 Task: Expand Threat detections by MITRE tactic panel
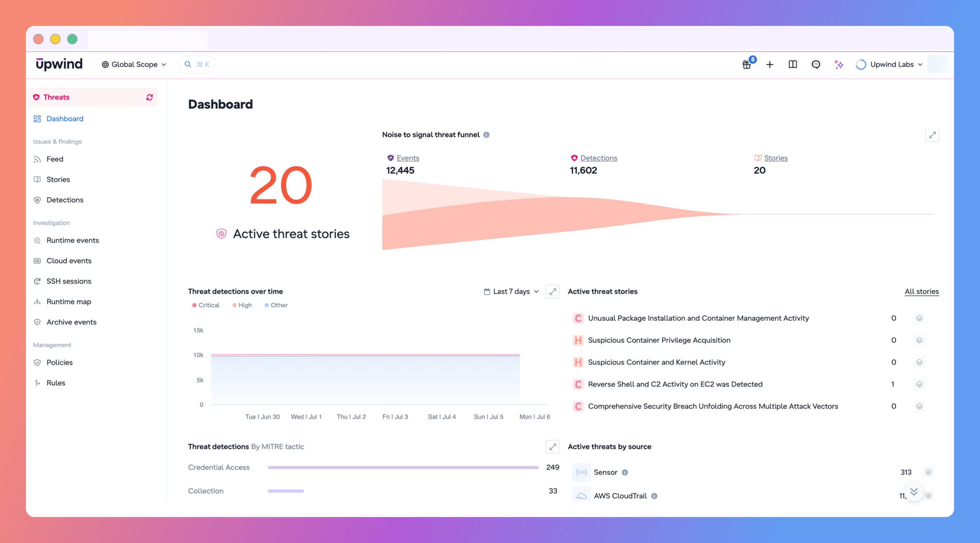(552, 447)
